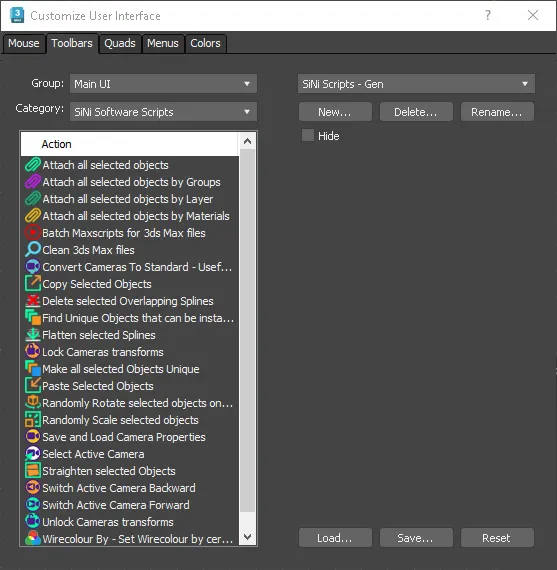Click the Copy Selected Objects icon
This screenshot has width=557, height=570.
33,284
